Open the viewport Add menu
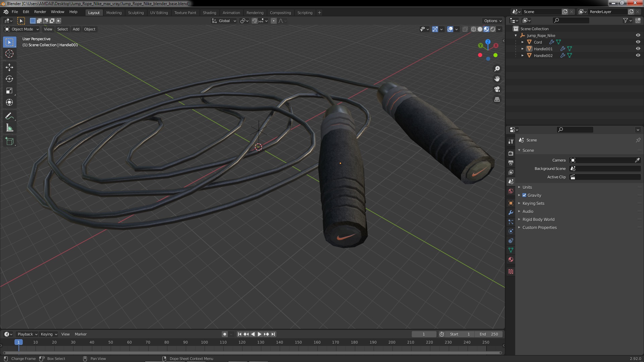Viewport: 644px width, 362px height. click(x=76, y=29)
